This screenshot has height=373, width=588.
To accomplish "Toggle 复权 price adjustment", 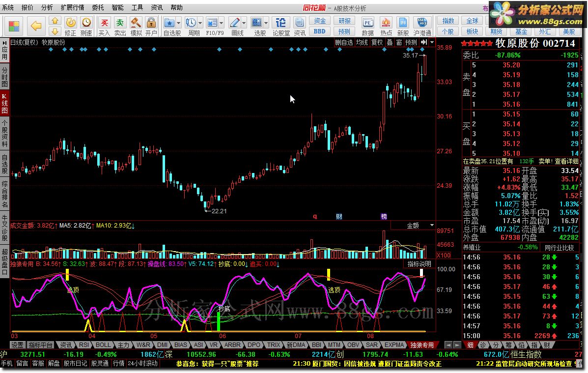I will 377,42.
